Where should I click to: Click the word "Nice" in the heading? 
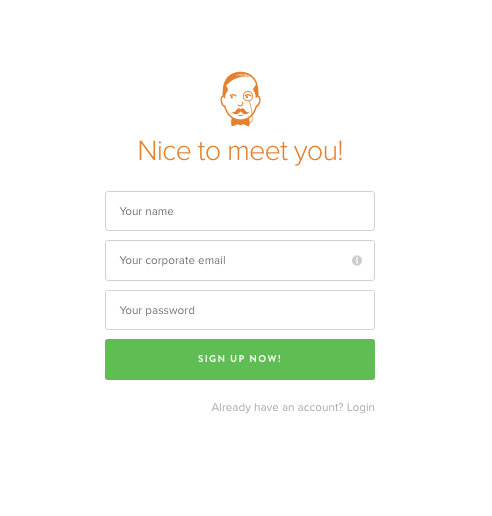(x=164, y=151)
